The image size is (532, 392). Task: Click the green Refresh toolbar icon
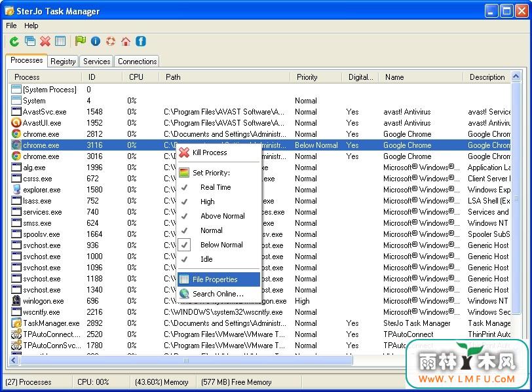14,41
